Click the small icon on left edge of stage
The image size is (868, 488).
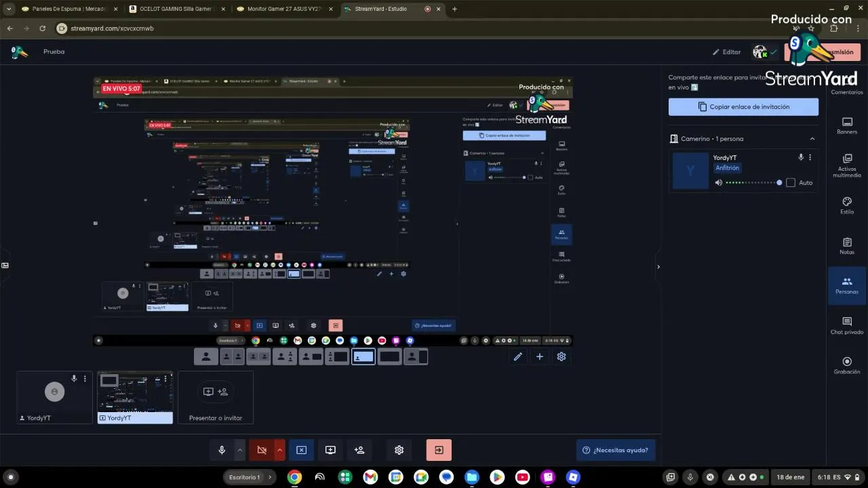coord(5,265)
